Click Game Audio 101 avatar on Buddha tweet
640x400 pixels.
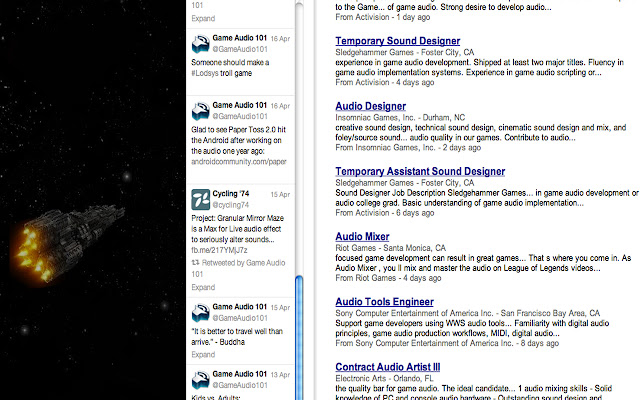point(200,313)
